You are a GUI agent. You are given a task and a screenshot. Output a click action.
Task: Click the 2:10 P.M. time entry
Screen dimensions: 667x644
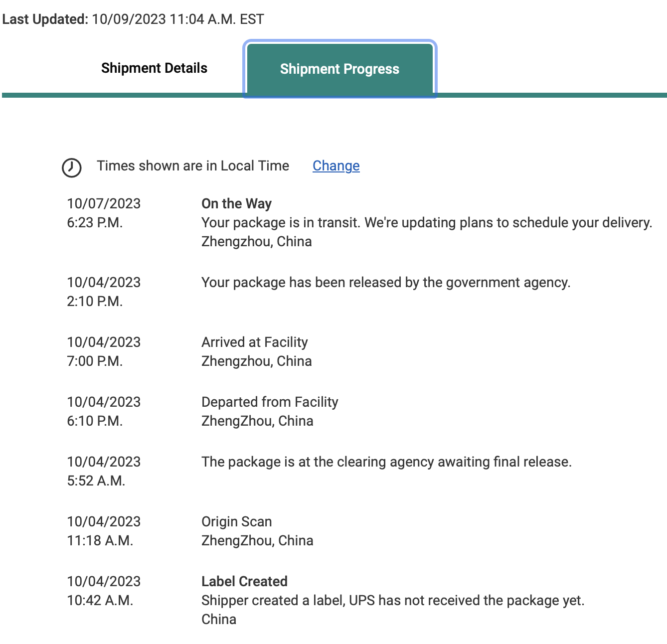pos(95,302)
